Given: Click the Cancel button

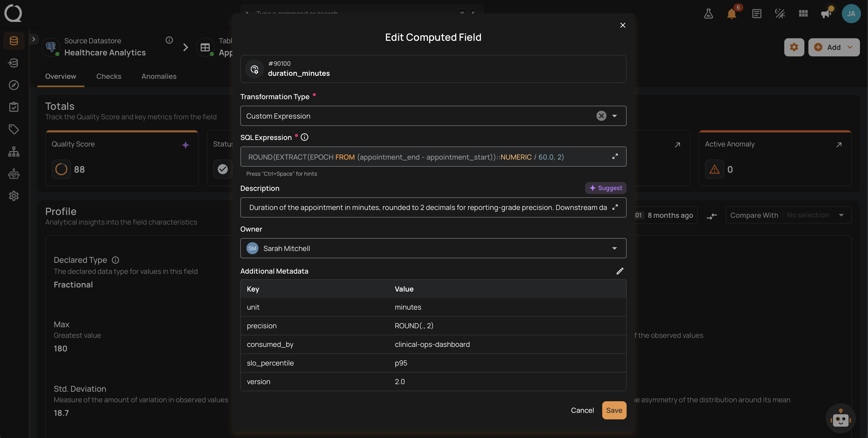Looking at the screenshot, I should tap(582, 410).
